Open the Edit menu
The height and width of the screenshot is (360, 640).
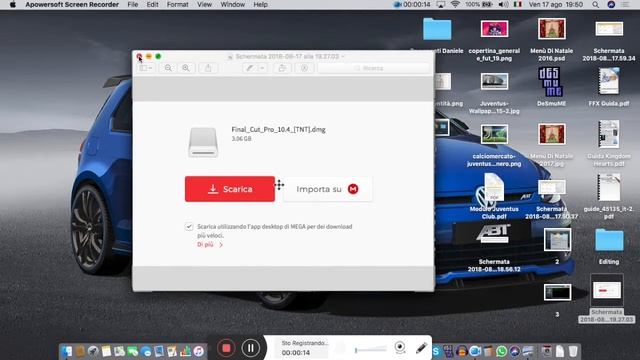coord(152,4)
